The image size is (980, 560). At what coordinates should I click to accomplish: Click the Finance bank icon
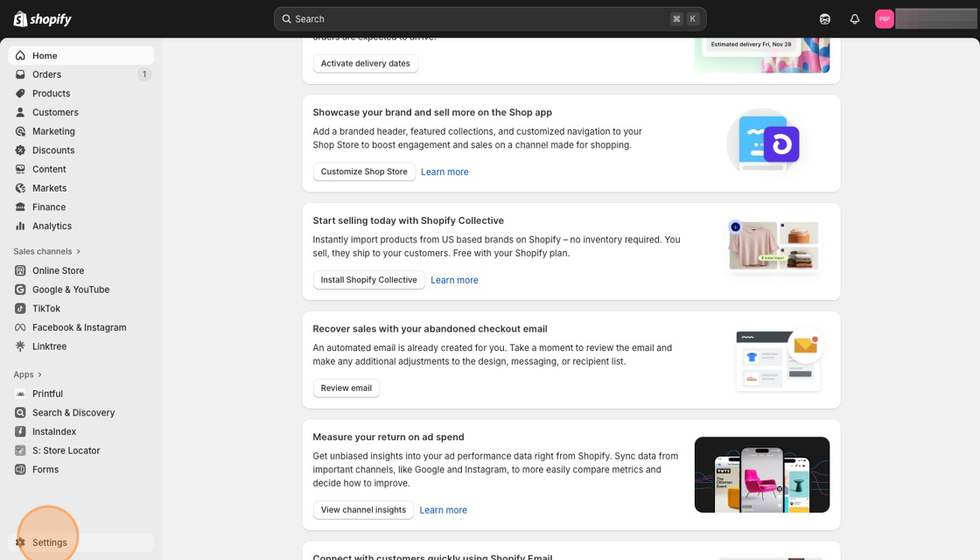(x=21, y=206)
